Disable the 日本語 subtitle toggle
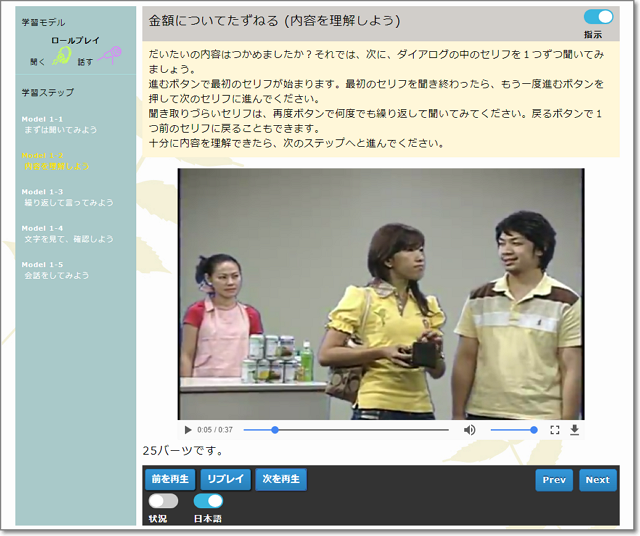Image resolution: width=640 pixels, height=536 pixels. 208,501
